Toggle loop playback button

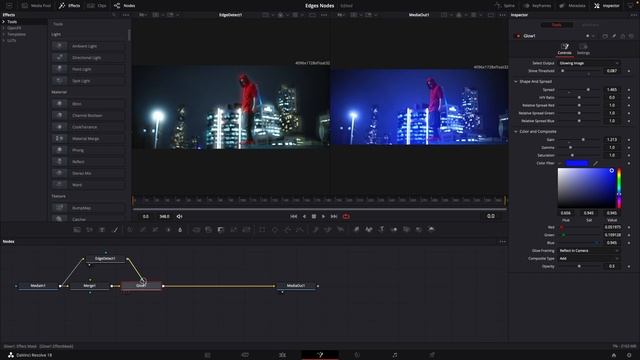click(346, 216)
